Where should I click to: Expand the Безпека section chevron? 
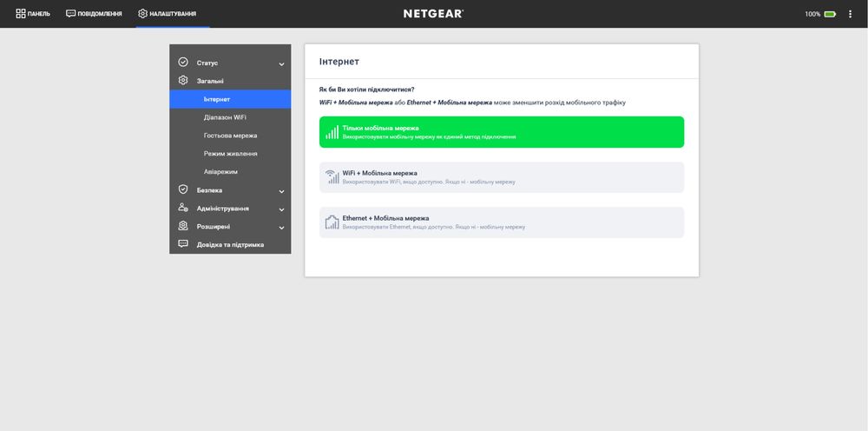(x=281, y=192)
